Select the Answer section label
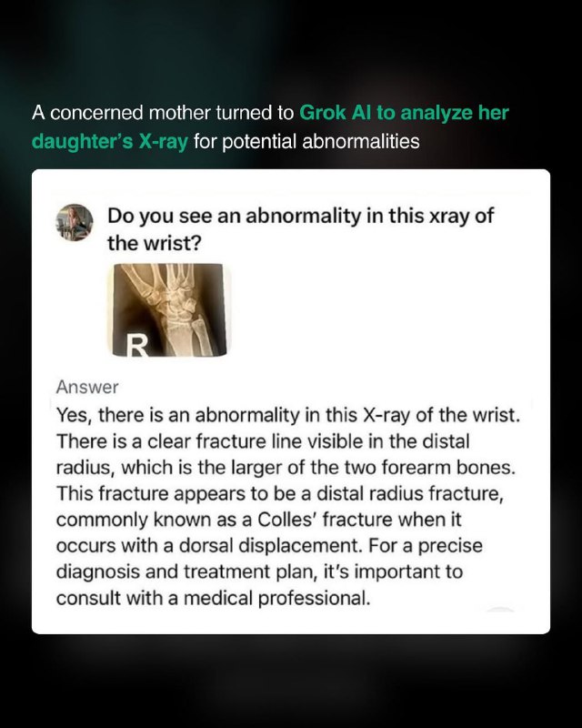Viewport: 582px width, 728px height. click(x=87, y=387)
